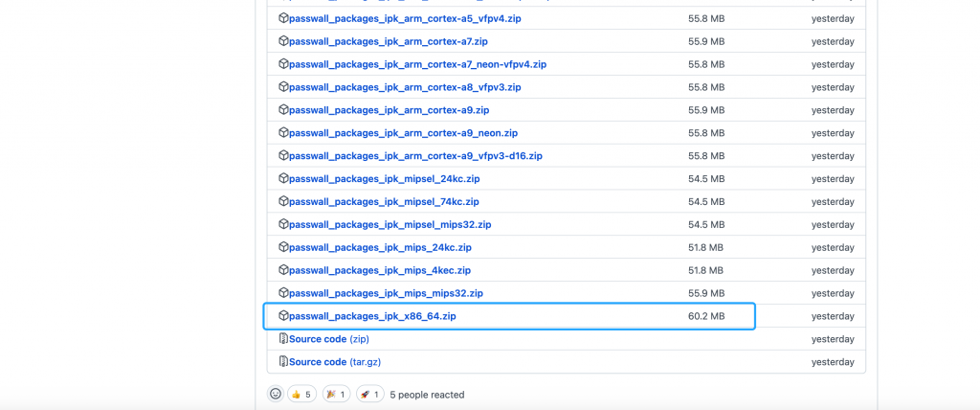Click 55.9 MB size of cortex-a9.zip
This screenshot has height=410, width=980.
(706, 110)
